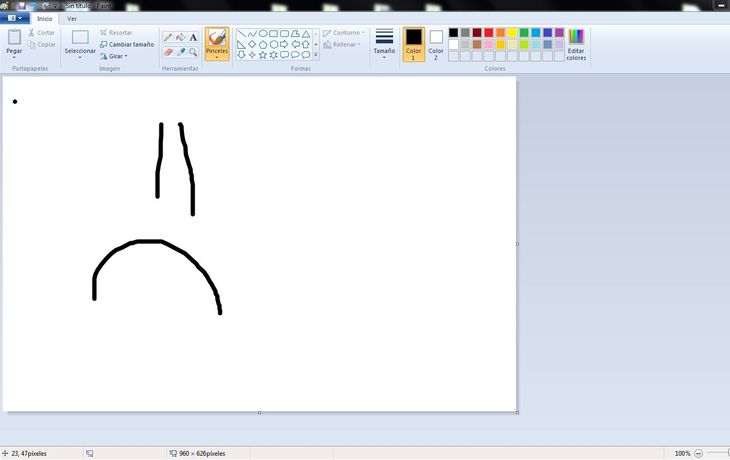Select the Color picker eyedropper tool

(181, 52)
